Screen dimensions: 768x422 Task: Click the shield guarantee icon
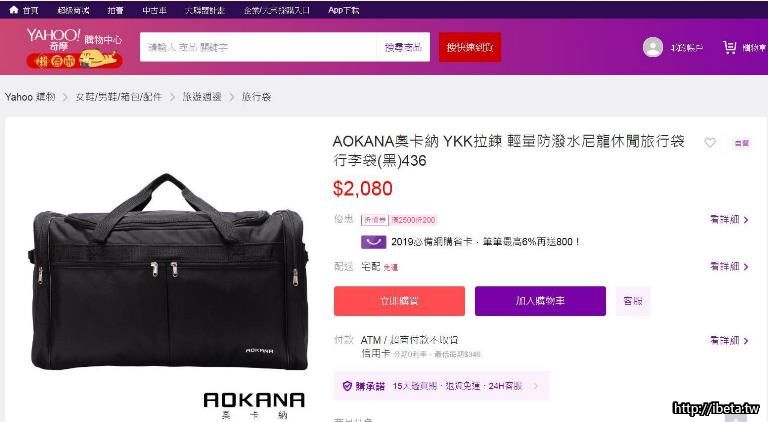point(347,386)
